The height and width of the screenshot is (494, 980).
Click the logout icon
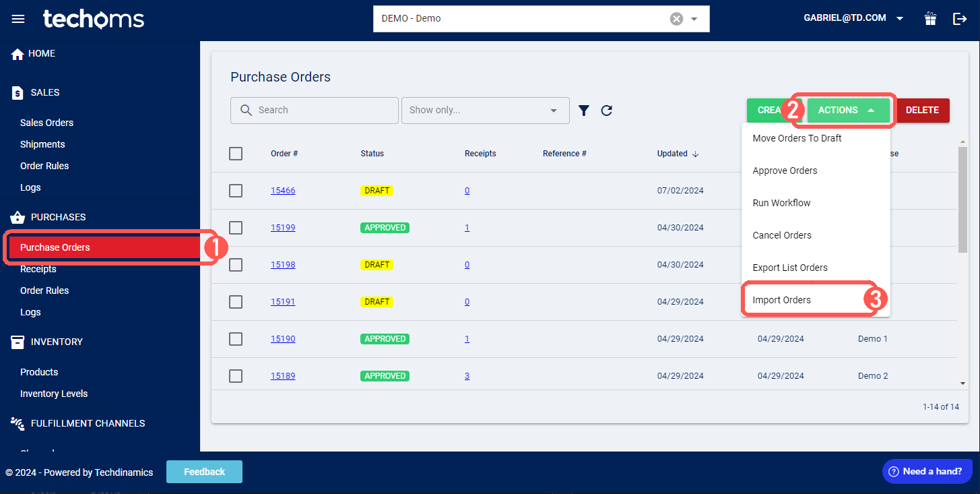tap(960, 19)
